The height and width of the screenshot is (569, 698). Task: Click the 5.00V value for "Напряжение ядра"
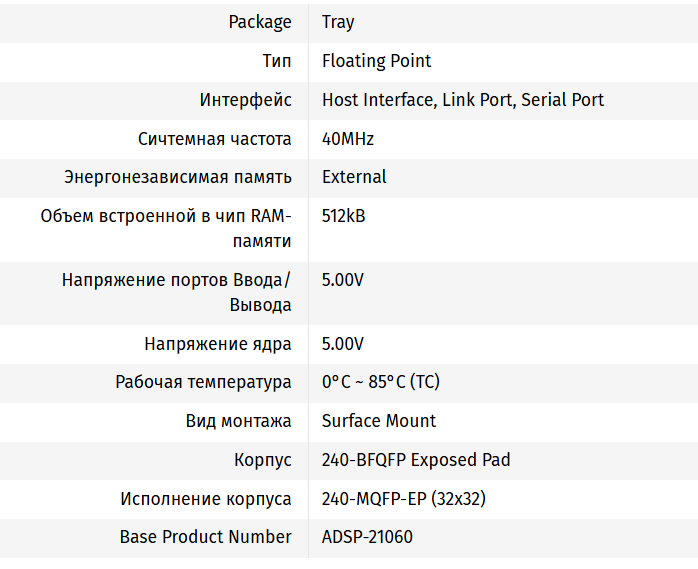coord(343,344)
